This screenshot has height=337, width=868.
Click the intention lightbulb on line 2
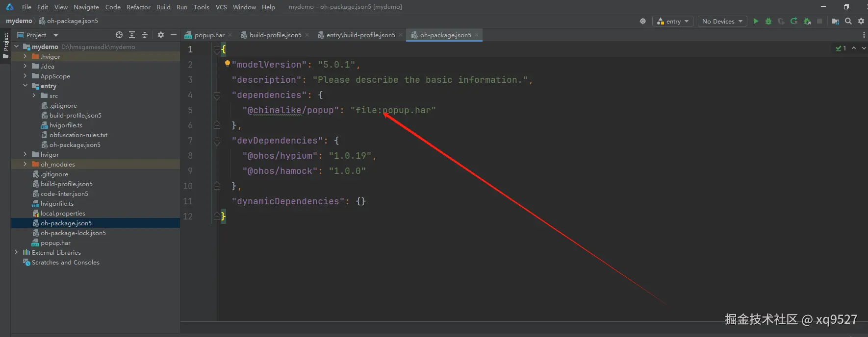pos(227,64)
